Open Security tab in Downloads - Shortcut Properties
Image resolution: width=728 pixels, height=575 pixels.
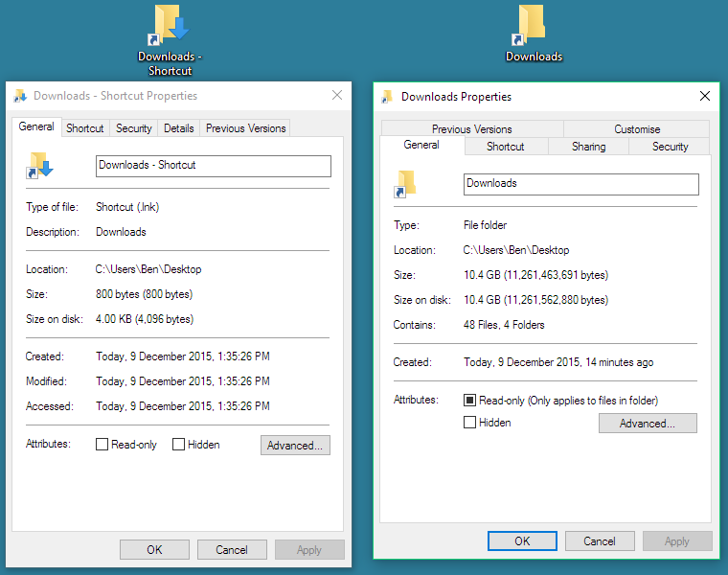134,128
